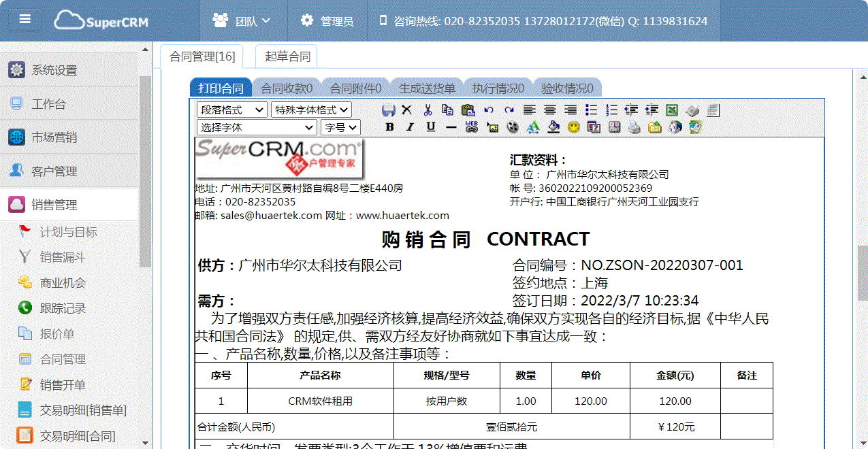Expand 系统设置 in the sidebar

click(x=69, y=70)
